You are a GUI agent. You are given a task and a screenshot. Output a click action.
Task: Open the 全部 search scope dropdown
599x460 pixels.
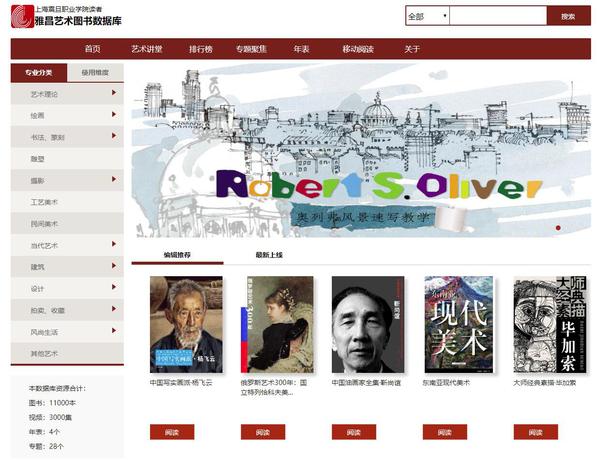coord(427,16)
